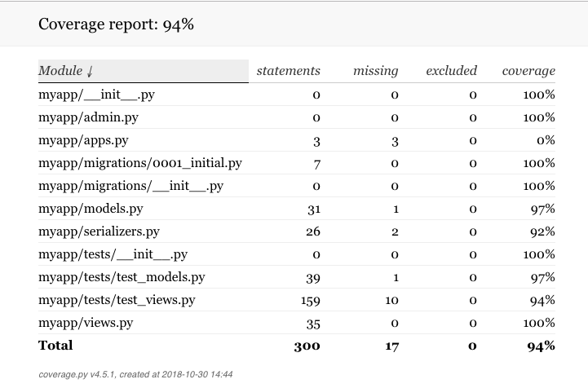
Task: Open myapp/tests/__init__.py link
Action: (x=113, y=254)
